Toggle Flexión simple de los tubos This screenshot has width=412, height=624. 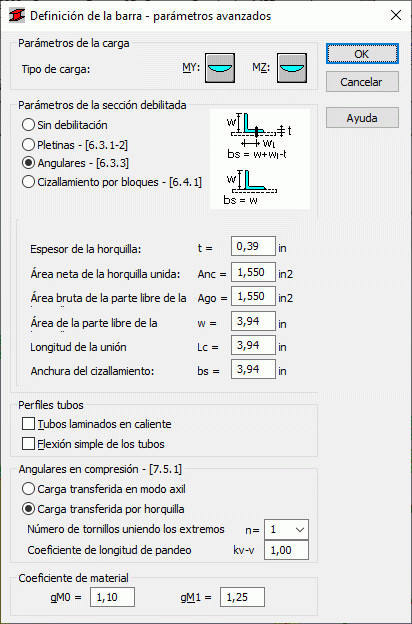tap(93, 444)
